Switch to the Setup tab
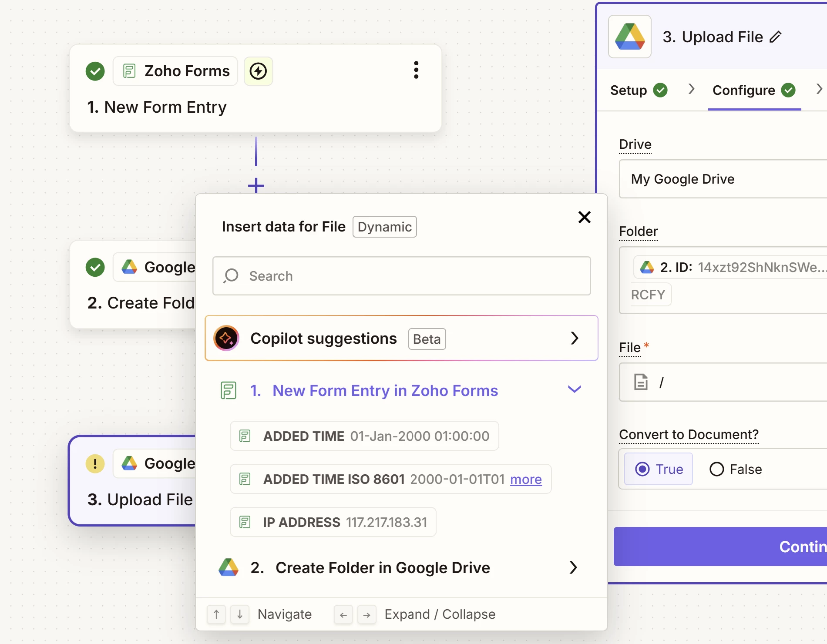The height and width of the screenshot is (644, 827). [639, 90]
